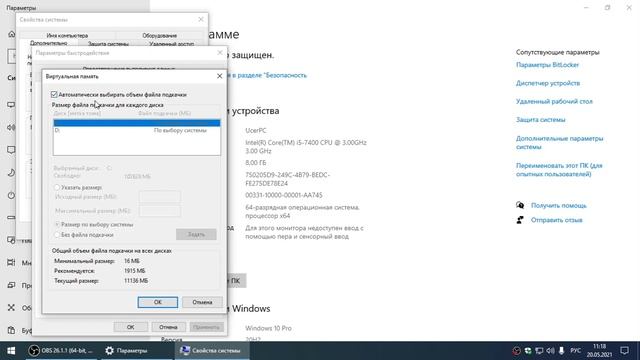Screen dimensions: 640x360
Task: Click 'Windows 10 Pro' edition text
Action: 268,328
